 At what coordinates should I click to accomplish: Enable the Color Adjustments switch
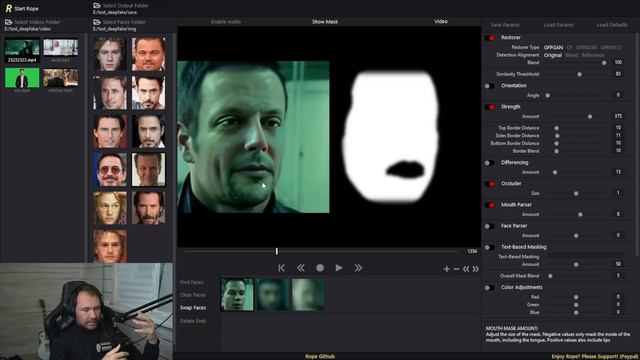click(x=489, y=288)
